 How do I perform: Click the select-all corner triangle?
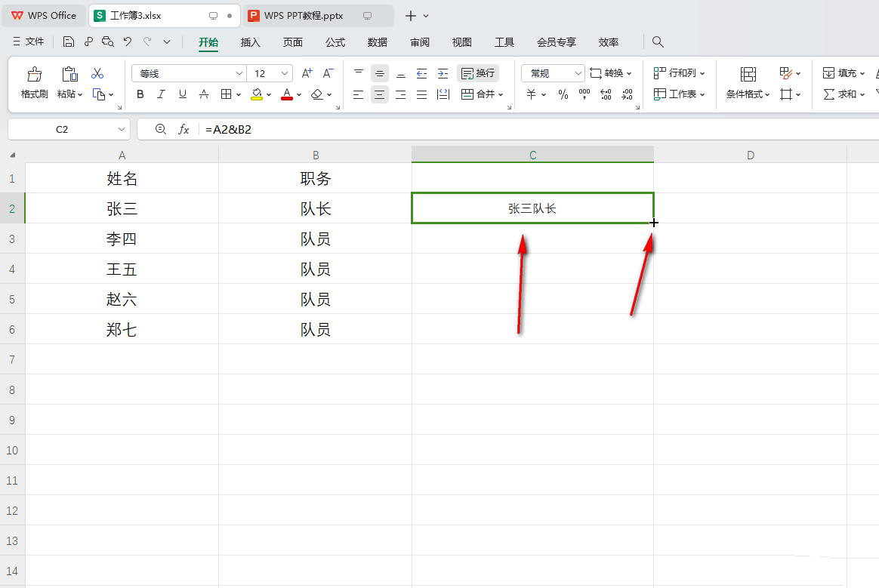(12, 155)
